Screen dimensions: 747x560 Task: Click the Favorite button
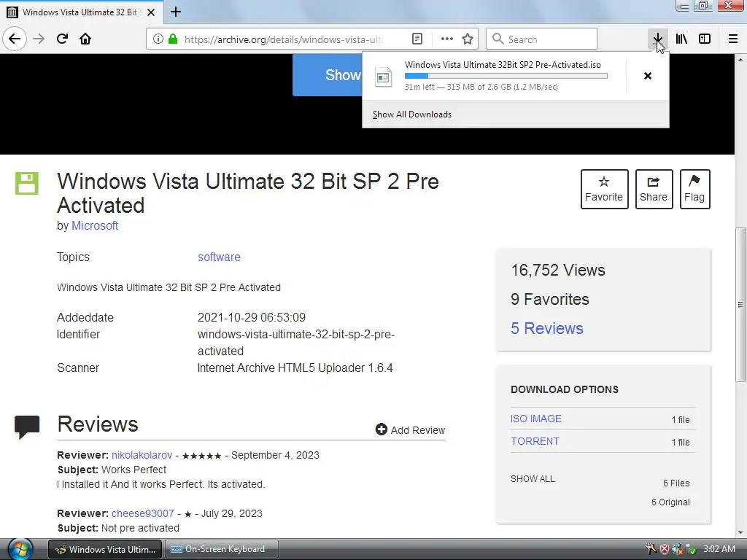pyautogui.click(x=604, y=189)
